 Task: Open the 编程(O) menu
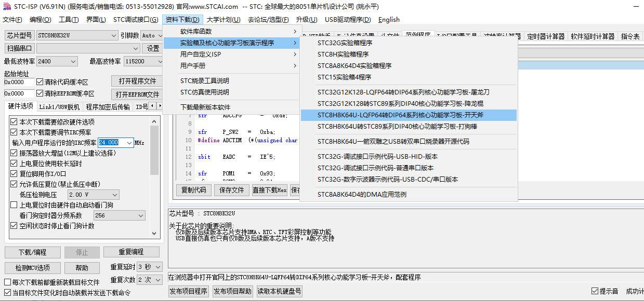pyautogui.click(x=41, y=20)
